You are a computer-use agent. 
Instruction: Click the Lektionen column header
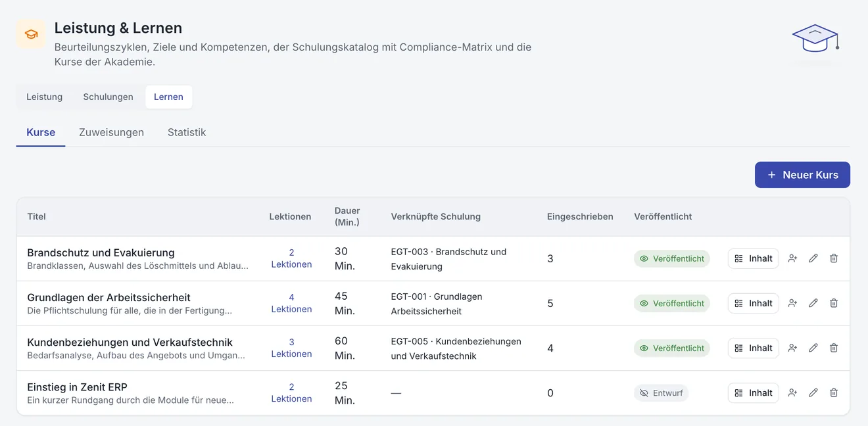click(x=290, y=216)
